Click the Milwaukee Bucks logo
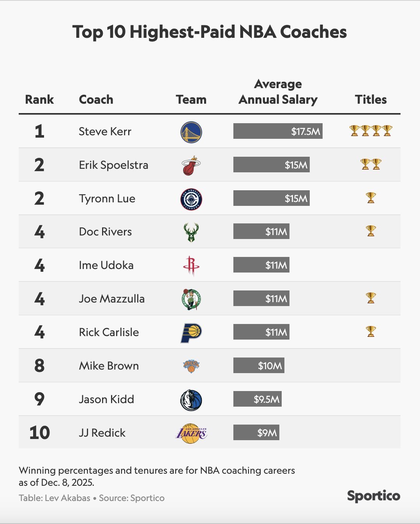 point(191,232)
